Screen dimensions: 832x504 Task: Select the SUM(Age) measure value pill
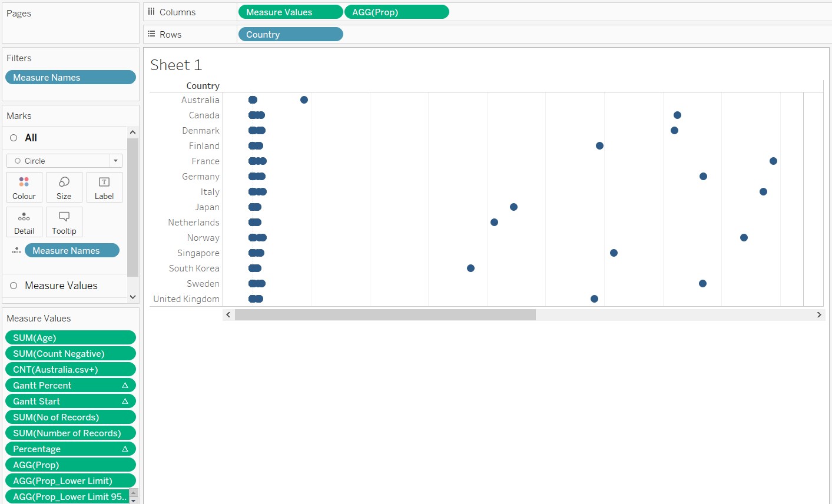(70, 338)
